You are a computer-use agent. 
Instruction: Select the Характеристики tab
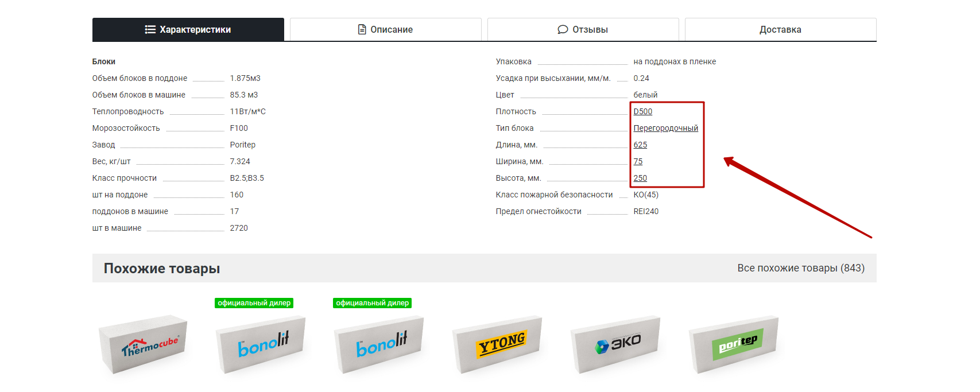(188, 30)
